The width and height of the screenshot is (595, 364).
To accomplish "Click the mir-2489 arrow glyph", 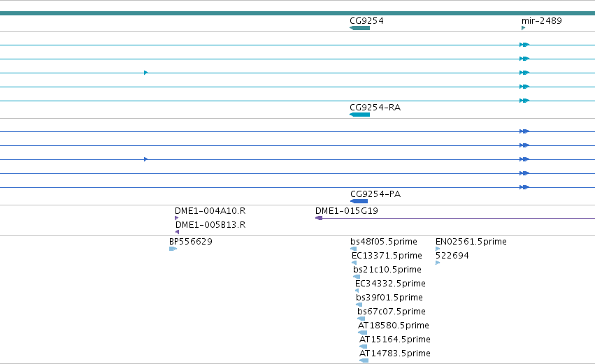I will pos(523,28).
